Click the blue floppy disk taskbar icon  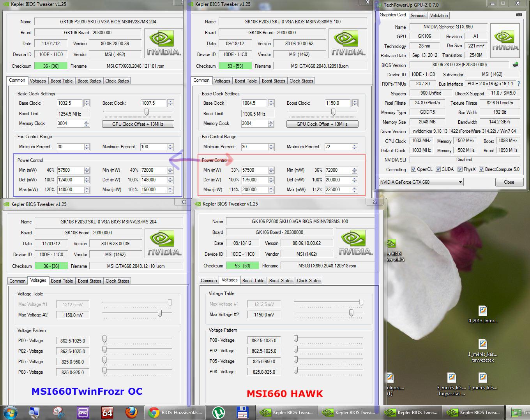(x=243, y=413)
